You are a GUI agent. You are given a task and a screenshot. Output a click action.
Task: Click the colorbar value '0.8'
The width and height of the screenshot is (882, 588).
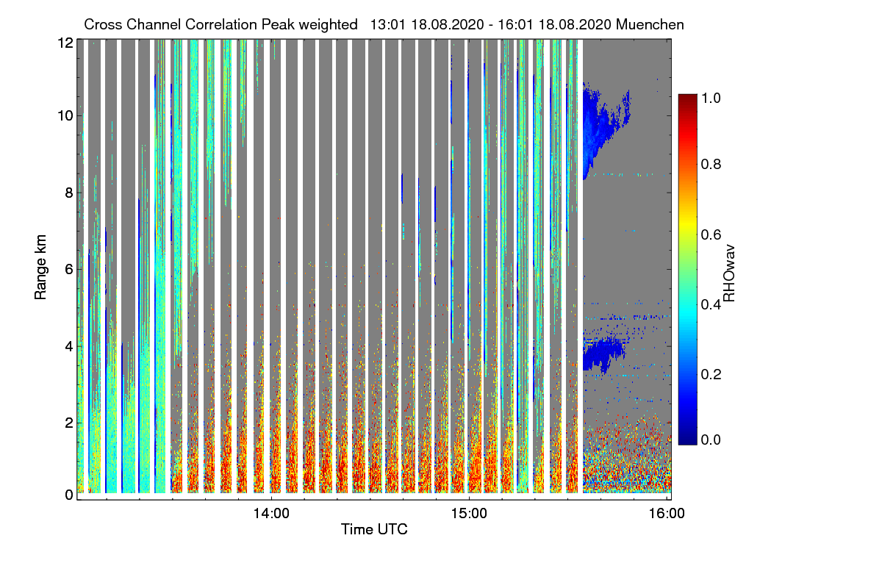coord(711,165)
